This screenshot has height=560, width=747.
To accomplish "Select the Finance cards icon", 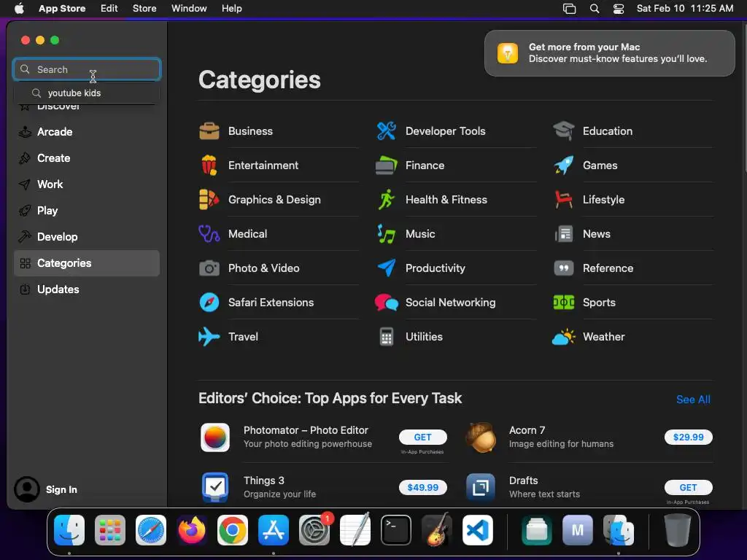I will click(x=387, y=166).
